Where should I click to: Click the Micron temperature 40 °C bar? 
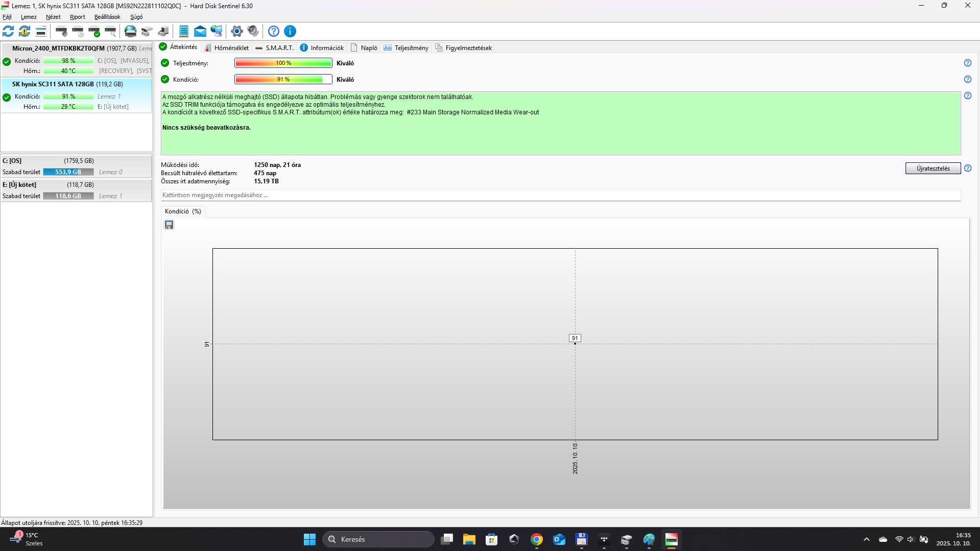point(68,71)
